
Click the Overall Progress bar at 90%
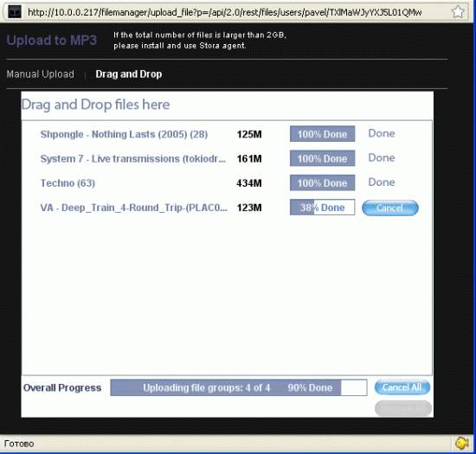pos(239,387)
